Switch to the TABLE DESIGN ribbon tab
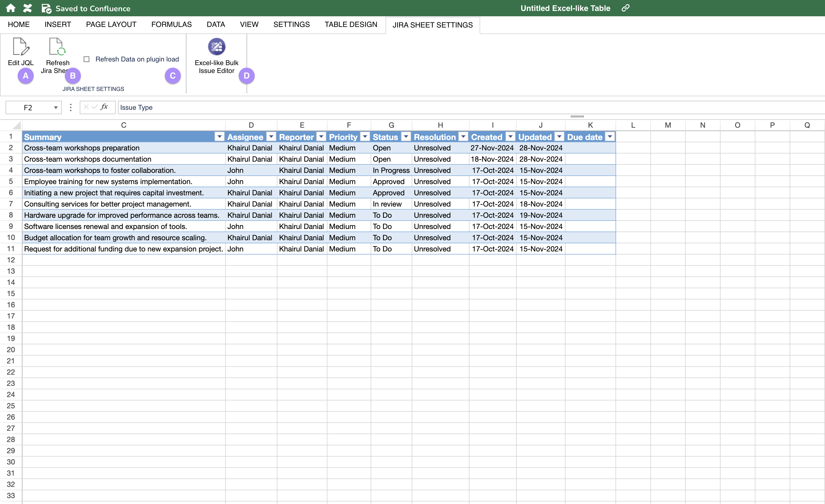This screenshot has height=504, width=825. pyautogui.click(x=350, y=24)
